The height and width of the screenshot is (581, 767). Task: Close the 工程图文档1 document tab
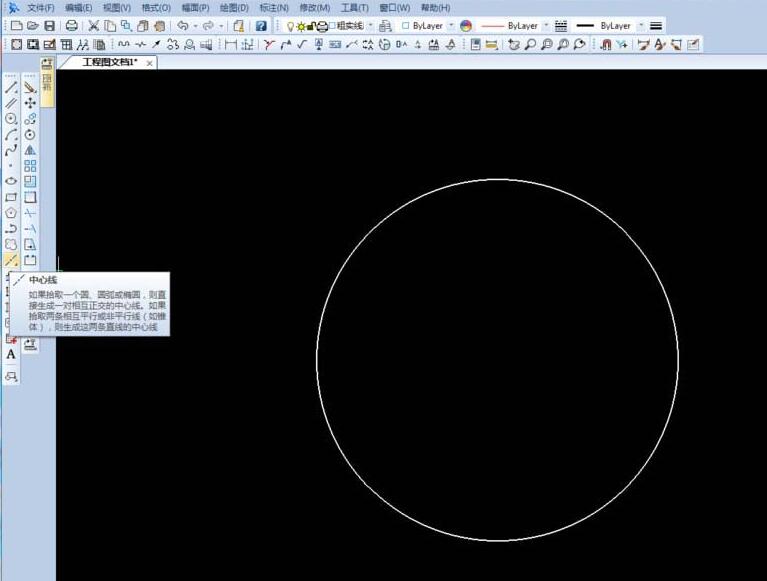pos(149,63)
